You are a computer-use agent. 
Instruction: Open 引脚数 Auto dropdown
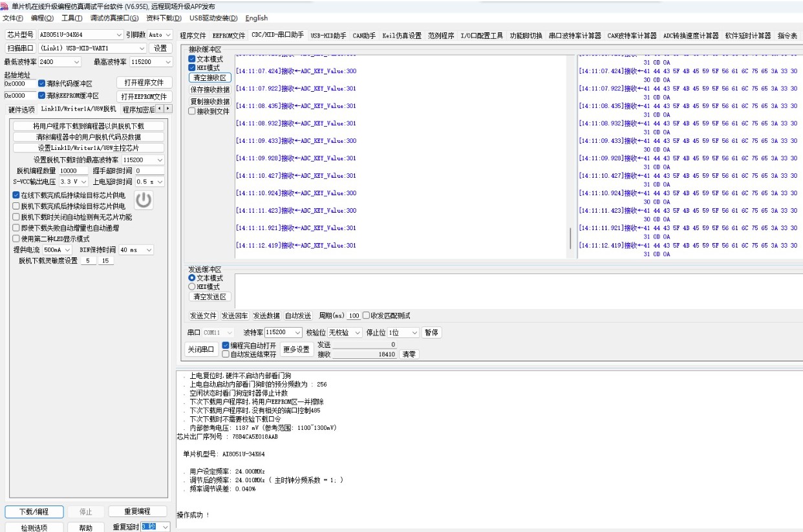coord(160,34)
